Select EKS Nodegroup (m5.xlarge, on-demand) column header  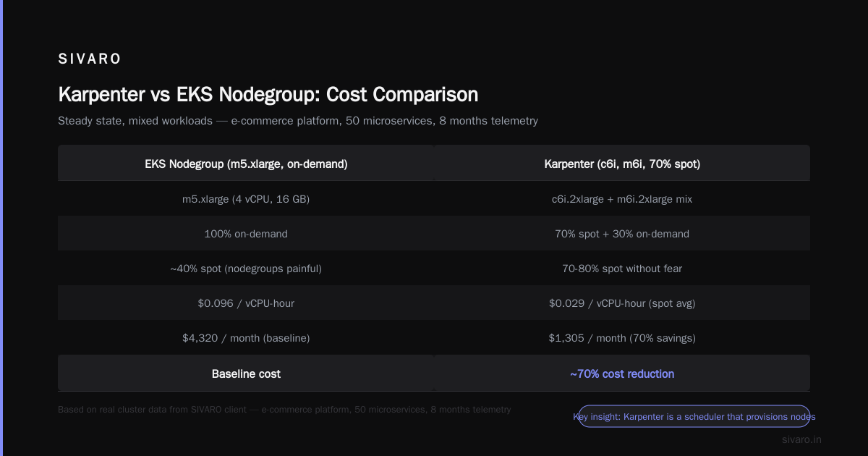246,164
